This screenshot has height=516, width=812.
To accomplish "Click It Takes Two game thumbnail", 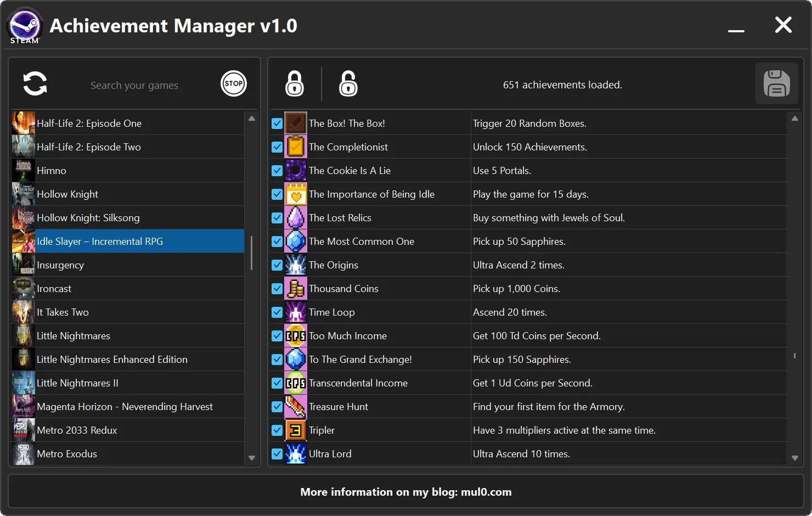I will pos(24,312).
